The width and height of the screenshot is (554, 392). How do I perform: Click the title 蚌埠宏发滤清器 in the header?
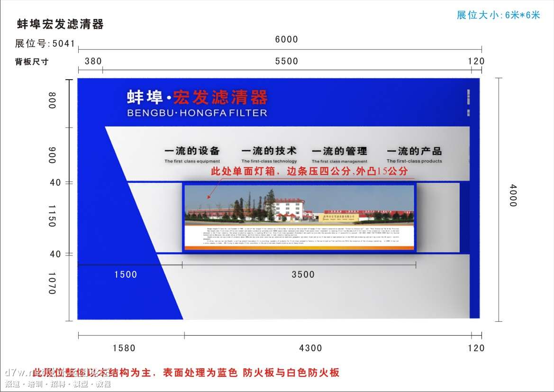tap(60, 24)
